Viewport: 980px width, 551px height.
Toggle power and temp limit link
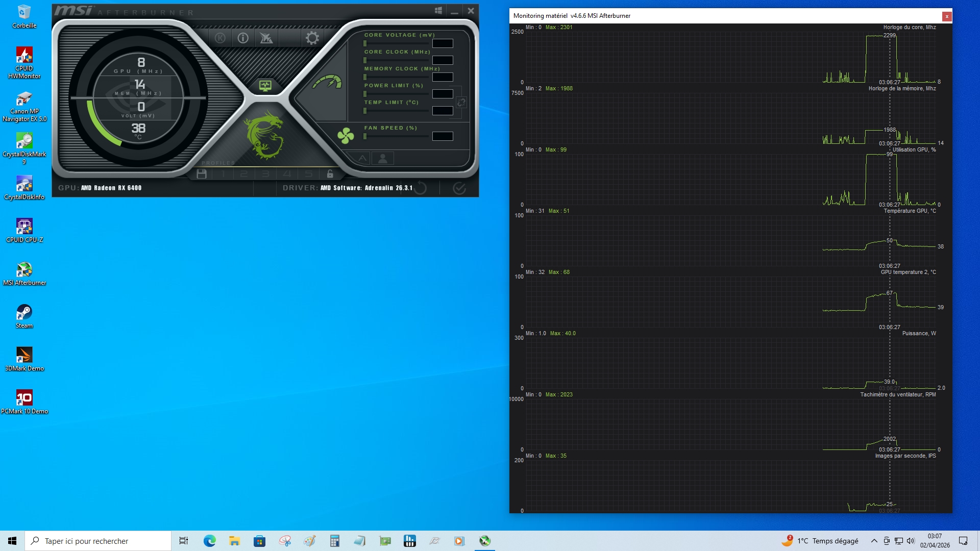point(461,103)
